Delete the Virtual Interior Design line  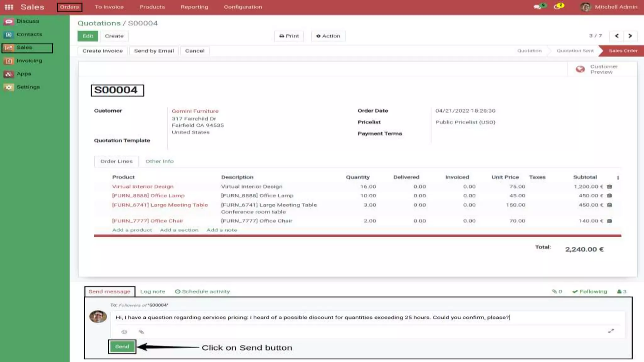609,186
